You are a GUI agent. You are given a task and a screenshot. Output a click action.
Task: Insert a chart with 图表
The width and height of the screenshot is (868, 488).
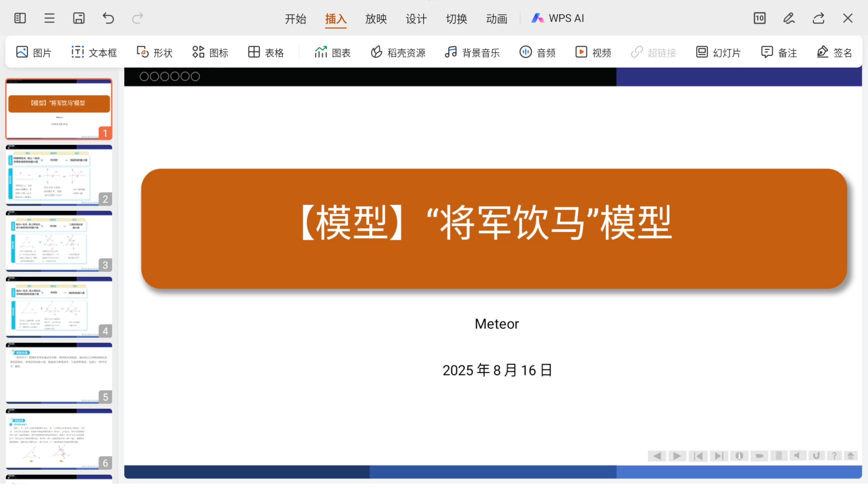click(x=332, y=53)
